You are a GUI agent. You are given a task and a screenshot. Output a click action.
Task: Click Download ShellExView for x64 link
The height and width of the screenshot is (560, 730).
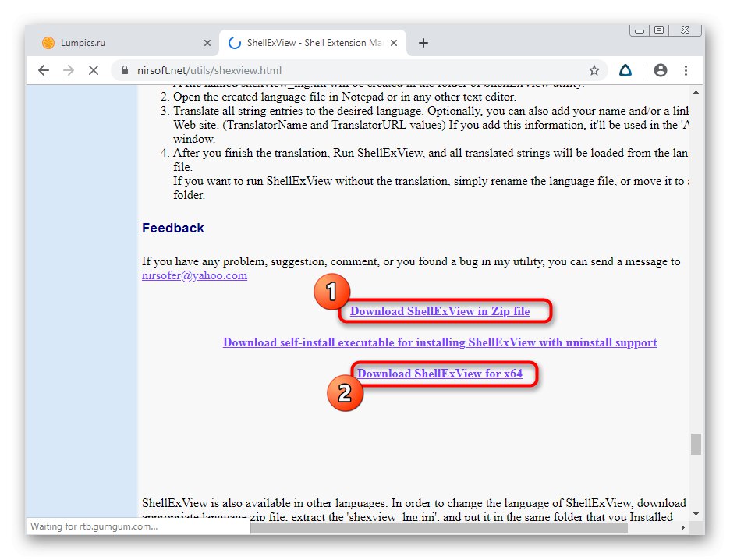point(440,374)
